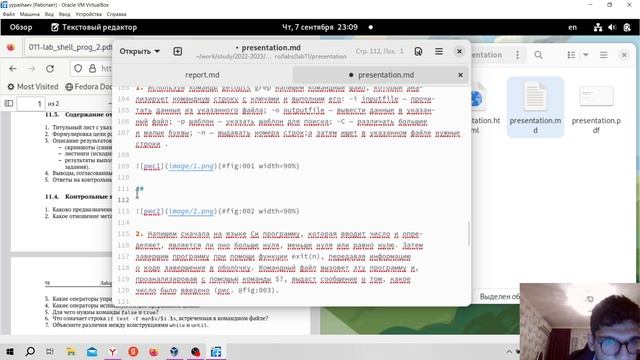Reload the page in Firefox
The width and height of the screenshot is (640, 360).
tap(50, 69)
